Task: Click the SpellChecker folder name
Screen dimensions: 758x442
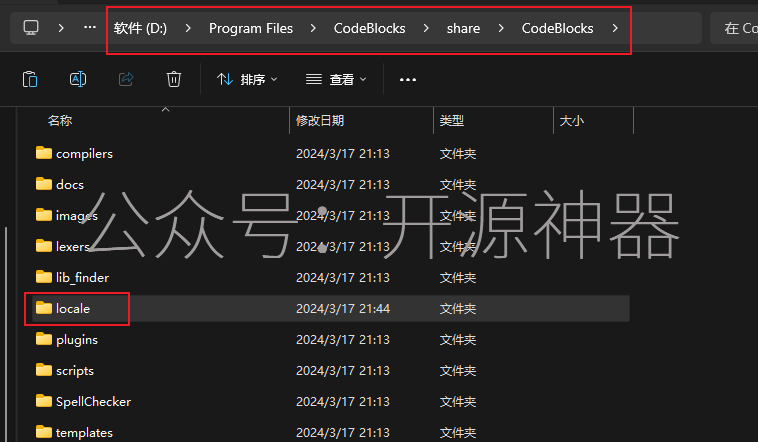Action: coord(93,402)
